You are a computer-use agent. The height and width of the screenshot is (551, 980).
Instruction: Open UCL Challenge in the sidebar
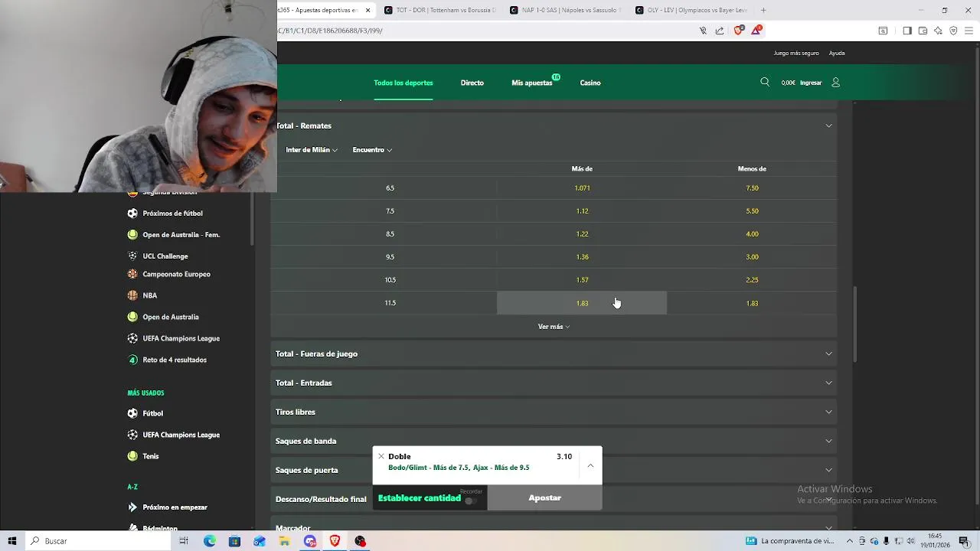(165, 256)
